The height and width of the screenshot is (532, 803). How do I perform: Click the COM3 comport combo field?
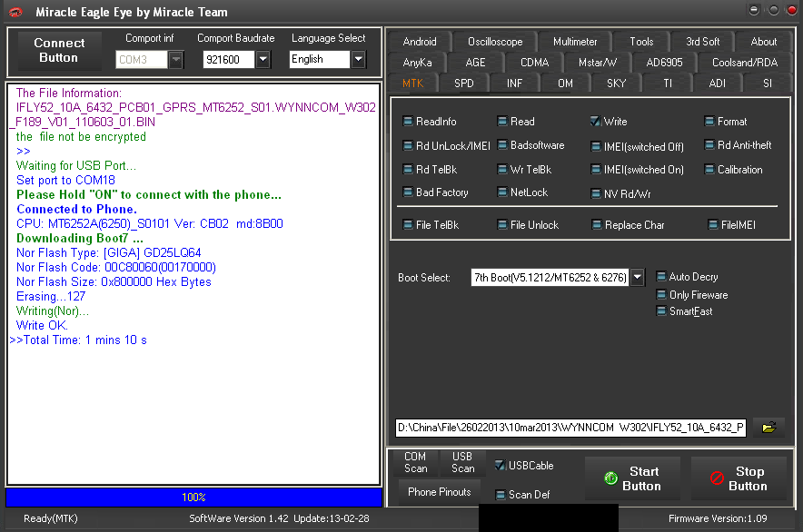click(x=143, y=59)
